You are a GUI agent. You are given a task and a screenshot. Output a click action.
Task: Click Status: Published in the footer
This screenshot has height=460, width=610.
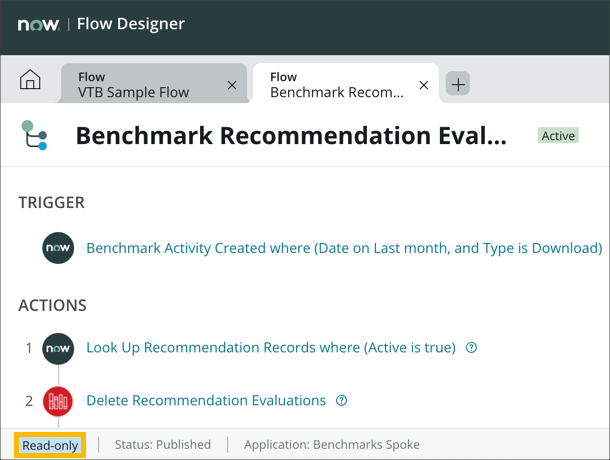coord(163,445)
